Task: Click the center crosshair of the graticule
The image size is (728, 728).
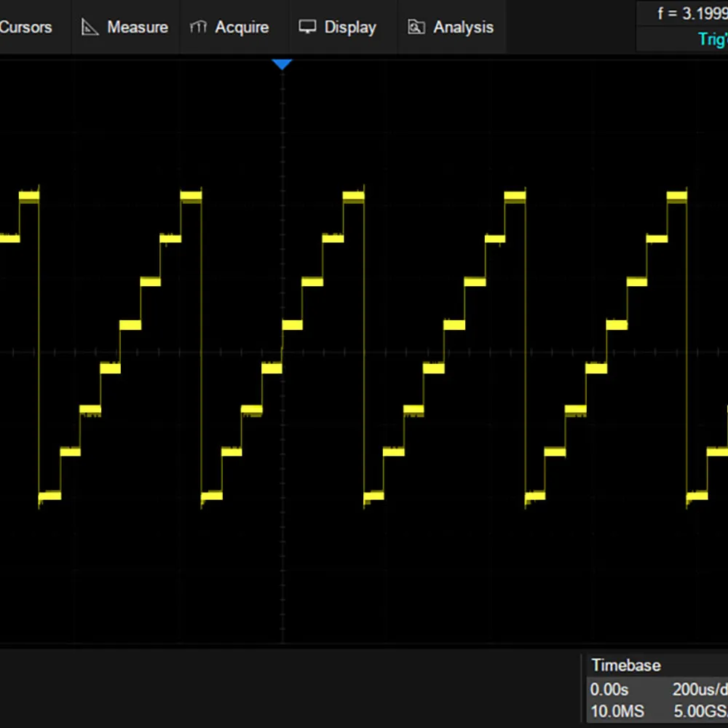Action: [282, 352]
